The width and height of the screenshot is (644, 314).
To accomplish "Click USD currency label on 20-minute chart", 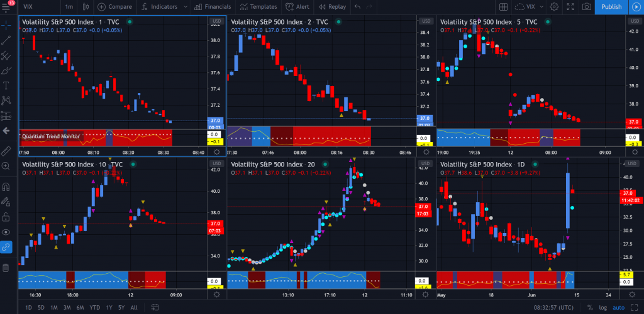I will [425, 163].
